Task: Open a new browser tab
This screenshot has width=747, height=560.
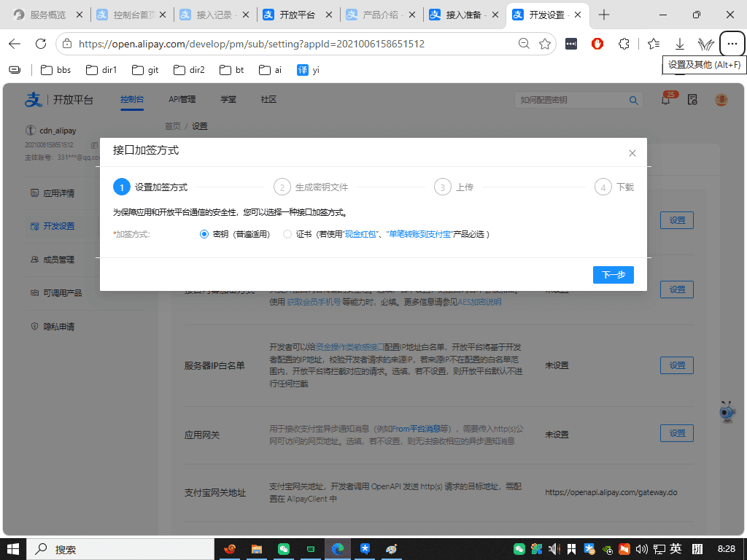Action: [x=604, y=15]
